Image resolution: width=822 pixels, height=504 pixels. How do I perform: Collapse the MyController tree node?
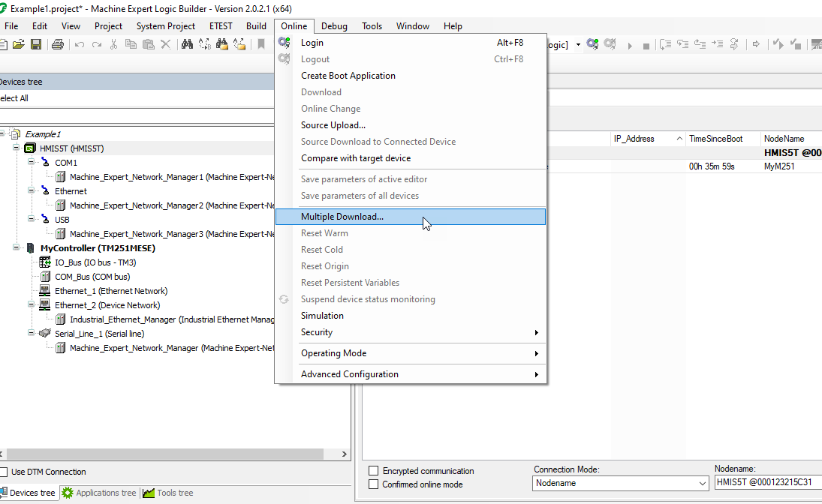17,247
